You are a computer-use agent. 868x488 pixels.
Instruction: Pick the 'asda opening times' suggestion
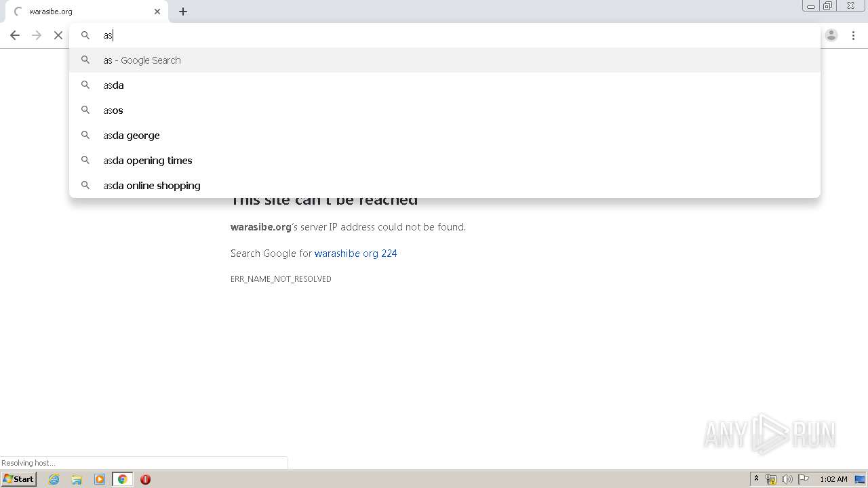[x=445, y=161]
